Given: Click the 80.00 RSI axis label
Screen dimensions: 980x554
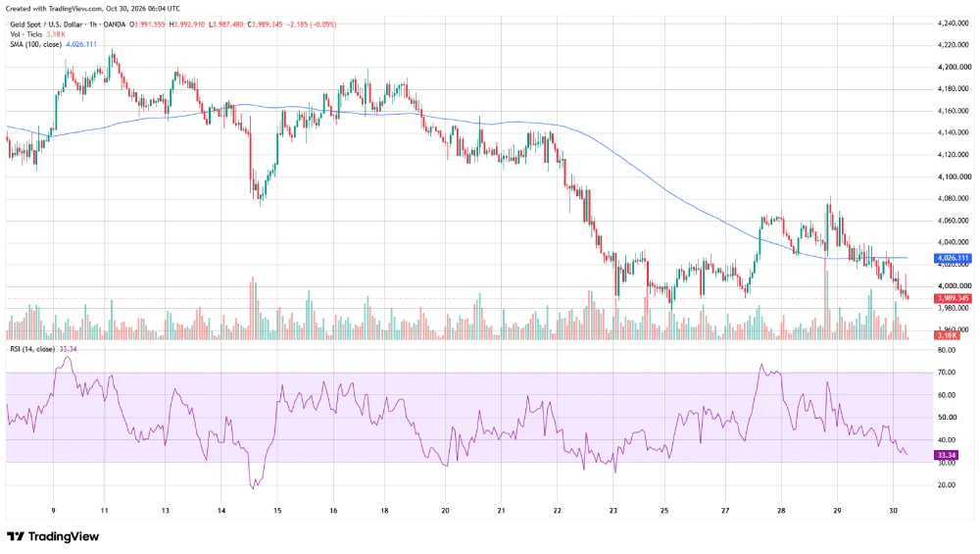Looking at the screenshot, I should pyautogui.click(x=947, y=350).
